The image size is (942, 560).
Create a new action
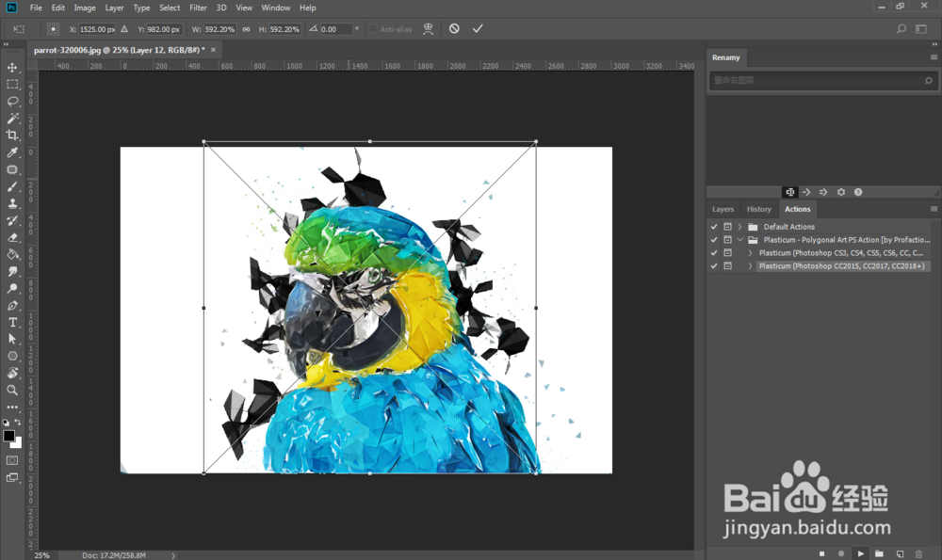click(900, 553)
